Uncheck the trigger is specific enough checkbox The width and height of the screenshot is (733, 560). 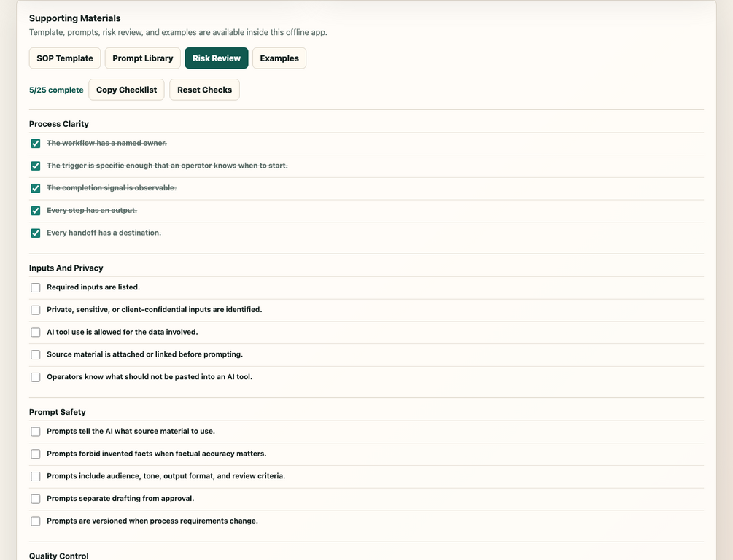[x=36, y=166]
